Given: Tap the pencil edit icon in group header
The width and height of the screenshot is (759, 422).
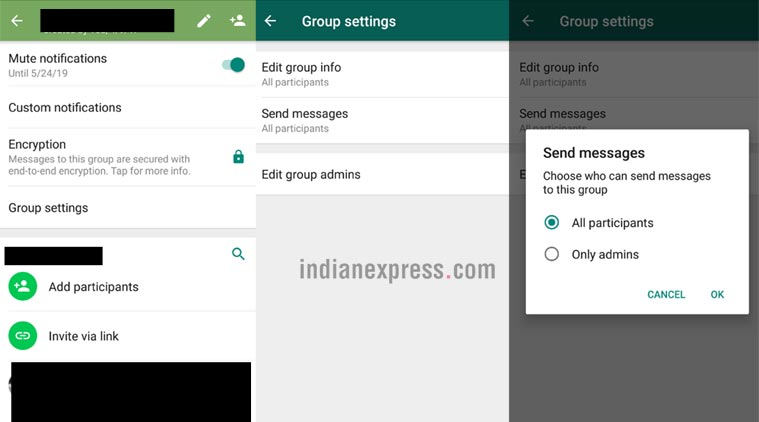Looking at the screenshot, I should pyautogui.click(x=204, y=20).
